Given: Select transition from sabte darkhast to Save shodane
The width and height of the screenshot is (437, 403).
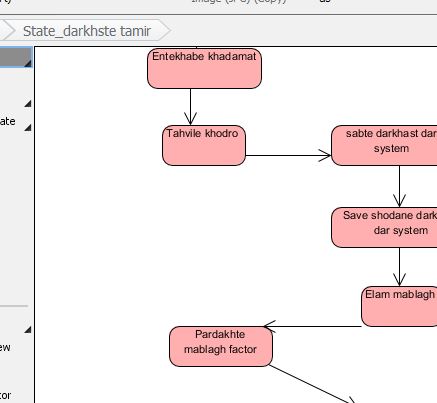Looking at the screenshot, I should click(x=399, y=186).
